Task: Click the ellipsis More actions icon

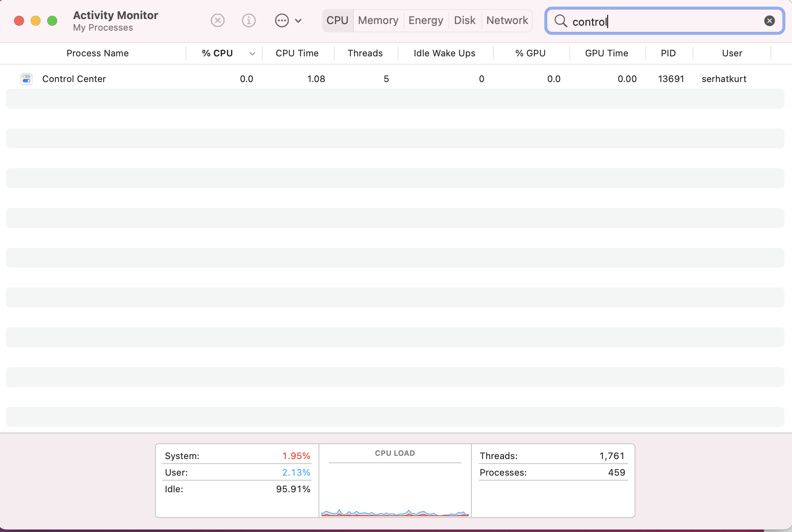Action: [282, 20]
